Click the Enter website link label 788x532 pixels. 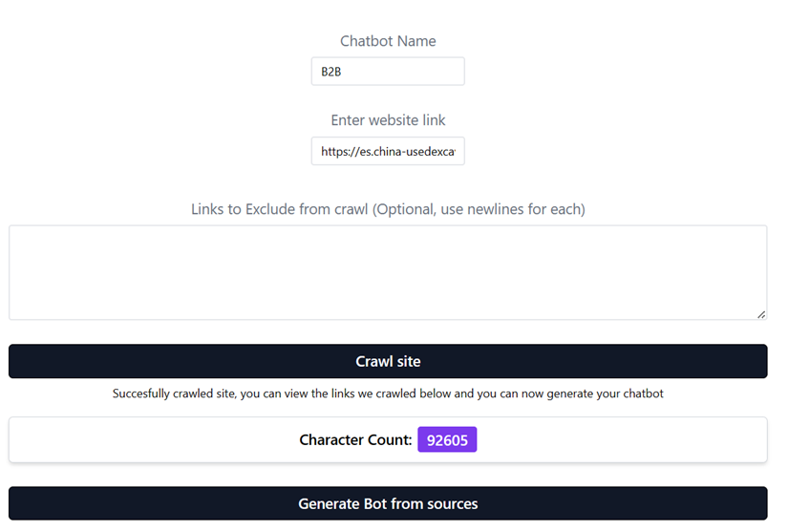coord(388,120)
